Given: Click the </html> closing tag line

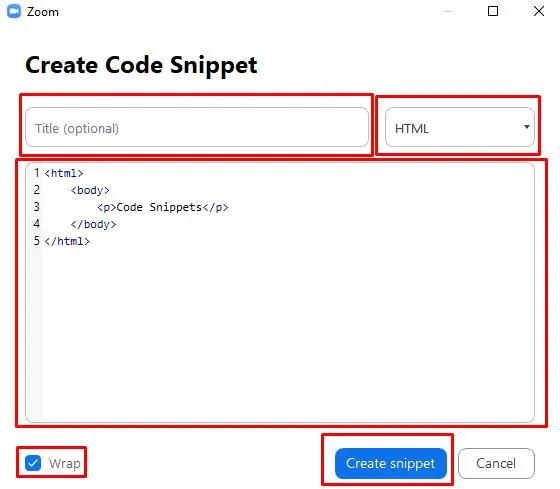Looking at the screenshot, I should [x=67, y=241].
